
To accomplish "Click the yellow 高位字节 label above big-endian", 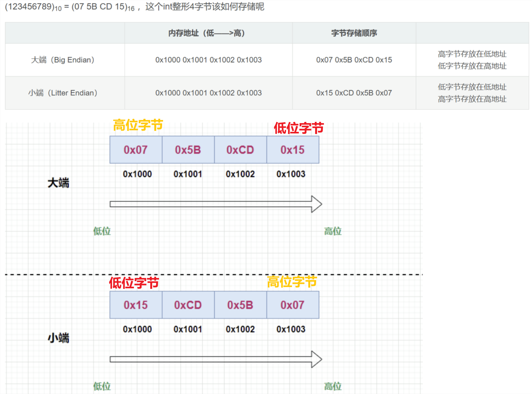I will click(138, 125).
